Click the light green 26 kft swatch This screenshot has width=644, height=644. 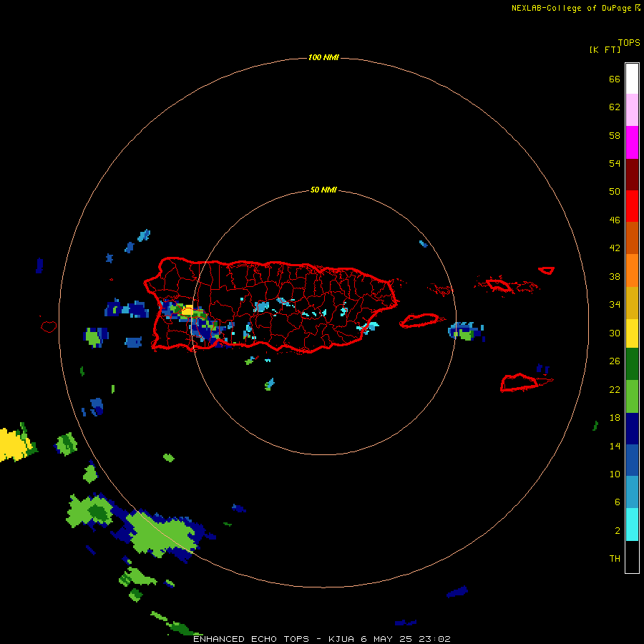(632, 396)
